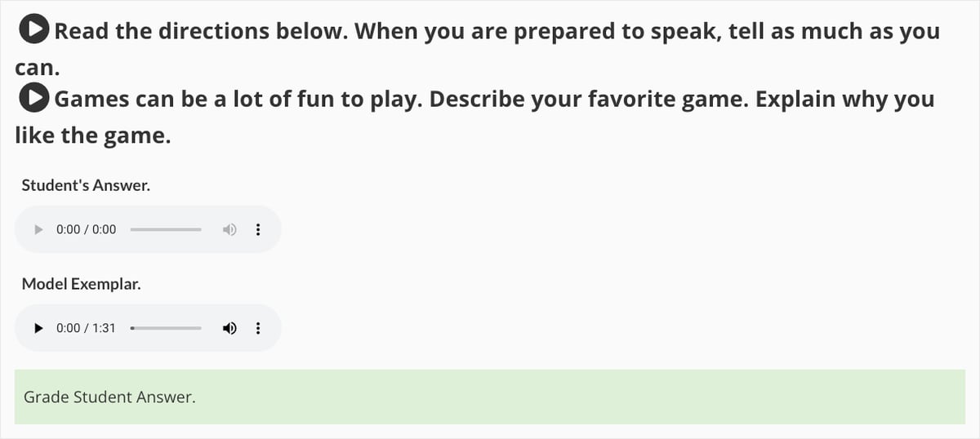This screenshot has width=980, height=439.
Task: Click the 'Explain why you' text
Action: click(x=844, y=100)
